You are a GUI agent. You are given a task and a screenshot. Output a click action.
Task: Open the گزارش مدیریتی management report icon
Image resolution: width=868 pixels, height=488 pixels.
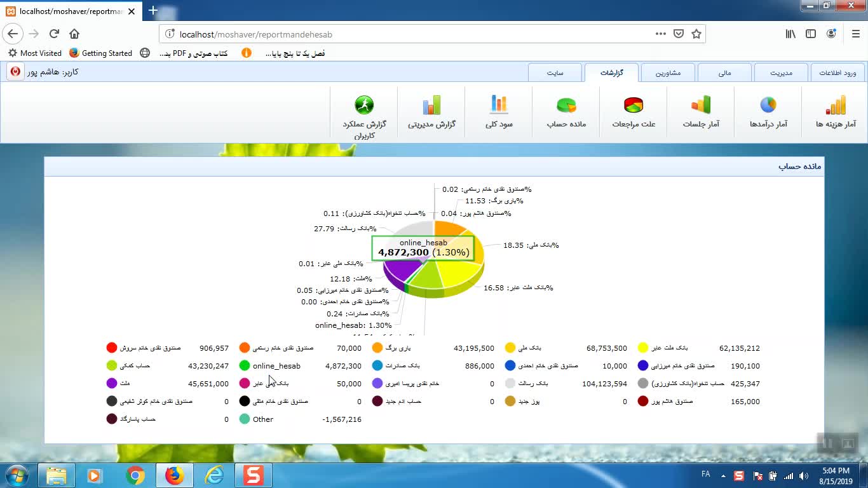[x=431, y=105]
